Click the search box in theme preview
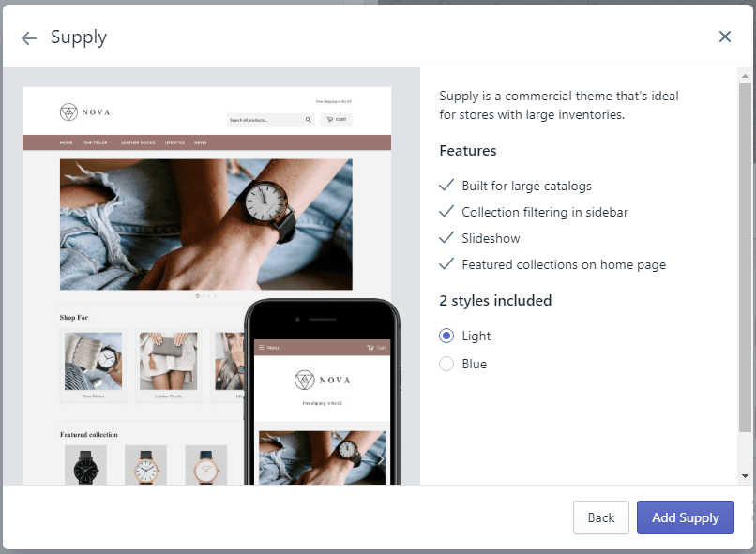Image resolution: width=756 pixels, height=554 pixels. [x=270, y=120]
